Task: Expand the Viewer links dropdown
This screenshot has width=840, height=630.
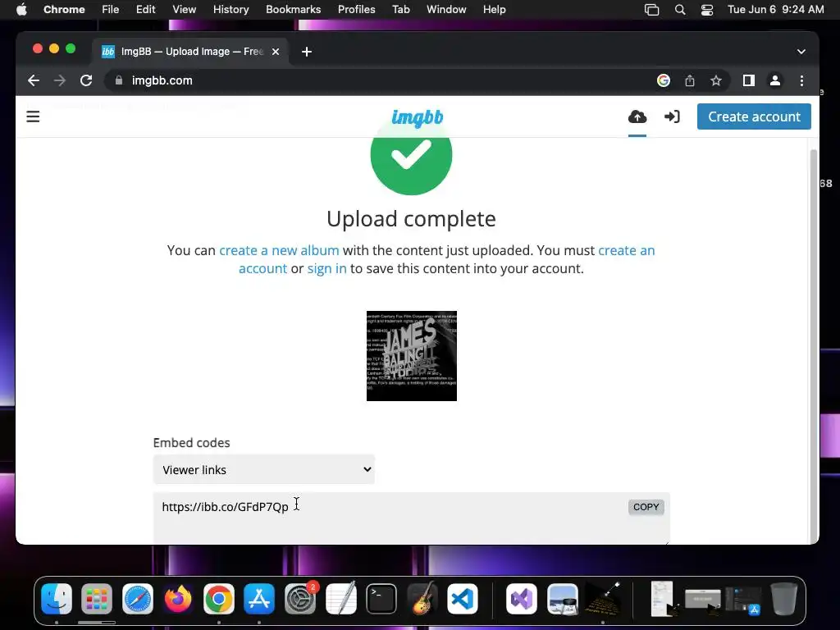Action: click(263, 470)
